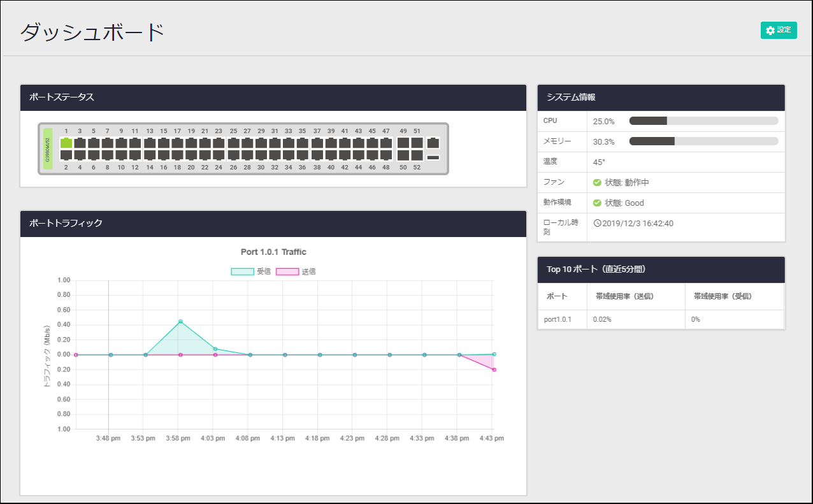Viewport: 813px width, 504px height.
Task: Click SFP port 49 icon
Action: click(x=403, y=143)
